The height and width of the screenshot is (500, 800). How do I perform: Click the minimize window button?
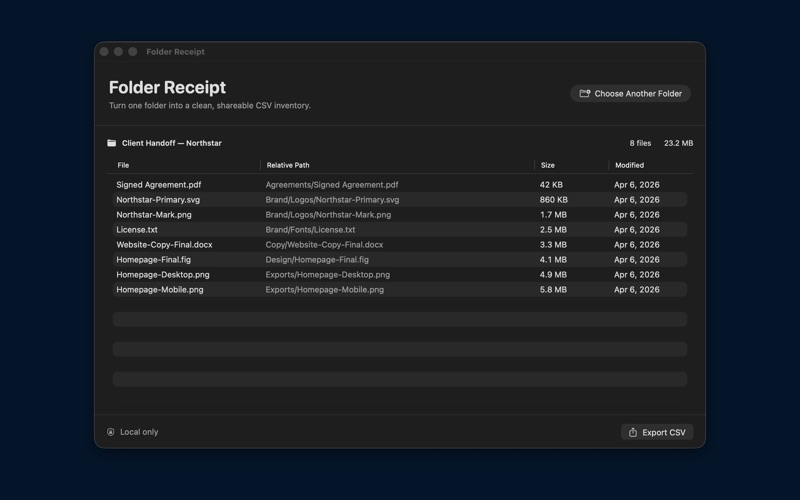tap(118, 52)
